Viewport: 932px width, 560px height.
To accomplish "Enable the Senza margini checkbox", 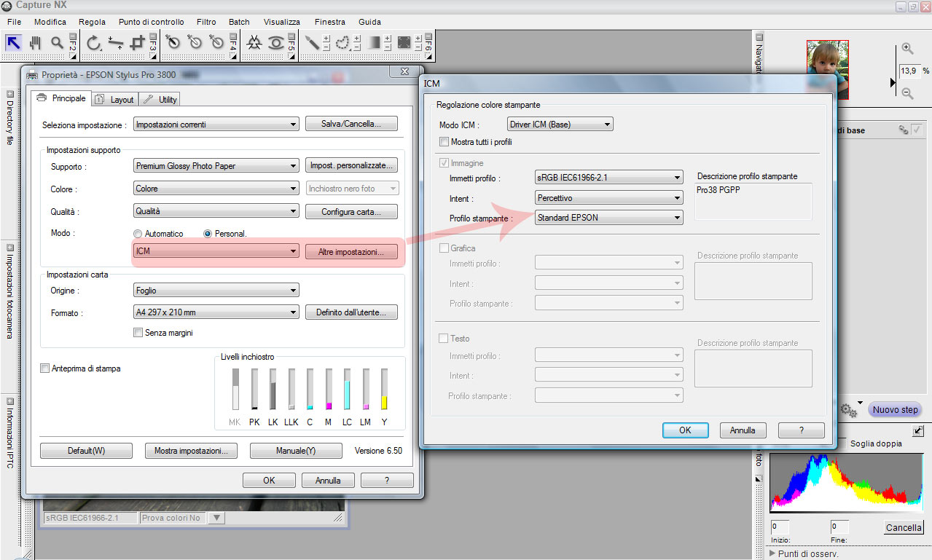I will pos(138,333).
